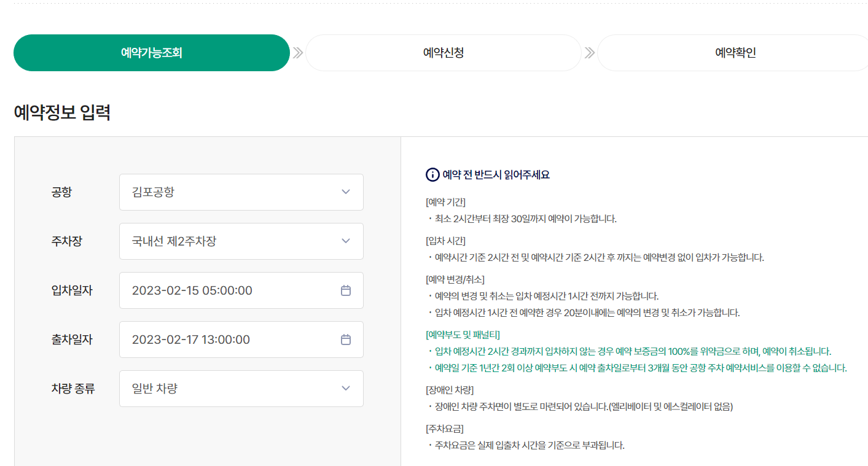
Task: Expand the 주차장 dropdown chevron
Action: click(x=346, y=241)
